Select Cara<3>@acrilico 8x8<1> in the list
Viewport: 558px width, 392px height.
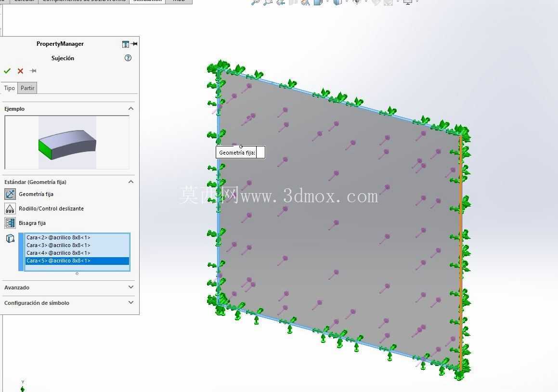77,245
